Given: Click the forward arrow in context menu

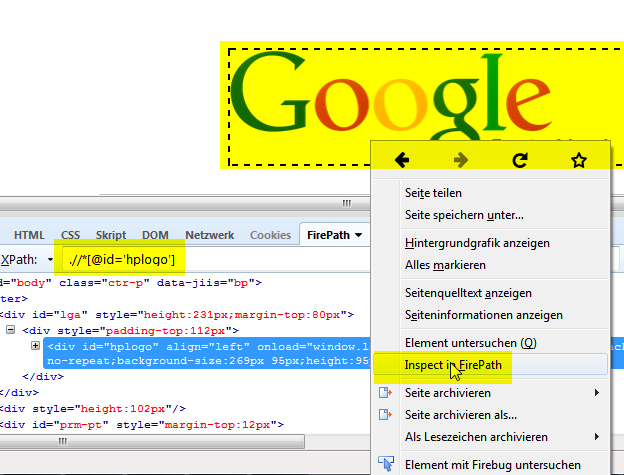Looking at the screenshot, I should [x=461, y=160].
